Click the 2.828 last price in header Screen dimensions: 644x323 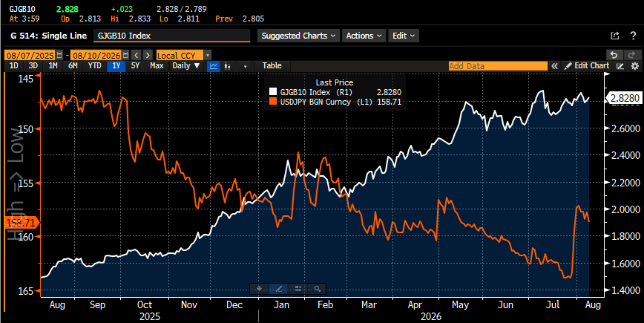point(68,9)
